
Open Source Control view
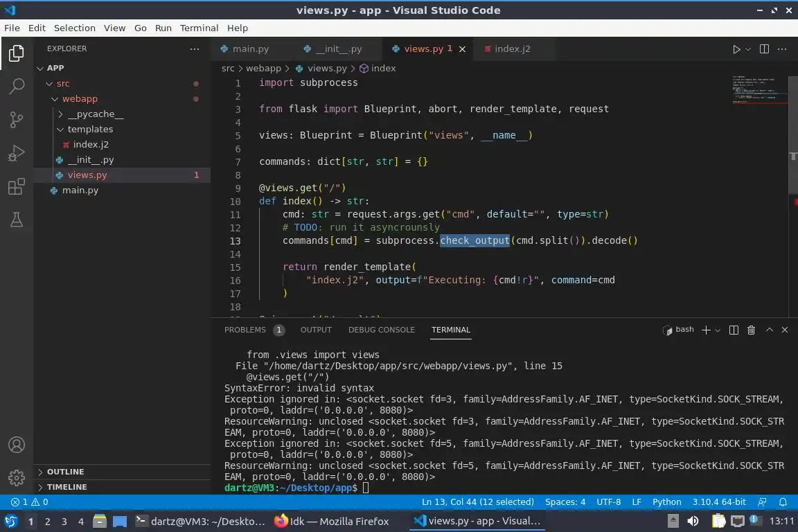[x=17, y=120]
